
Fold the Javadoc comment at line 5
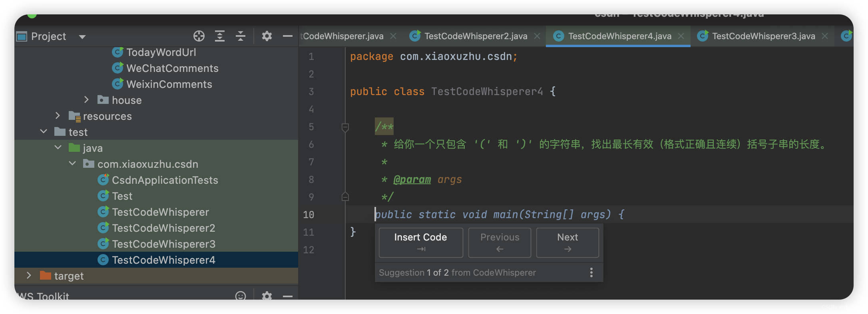click(345, 127)
